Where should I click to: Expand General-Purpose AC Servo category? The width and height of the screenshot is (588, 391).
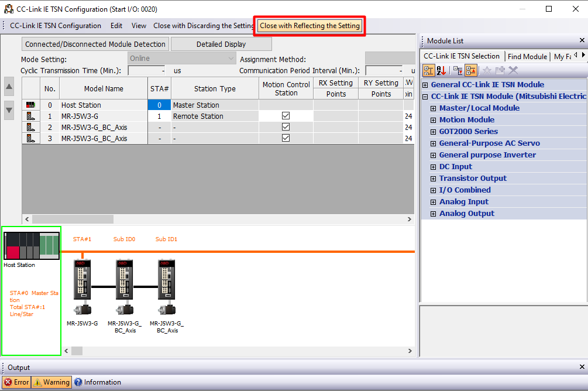point(433,144)
